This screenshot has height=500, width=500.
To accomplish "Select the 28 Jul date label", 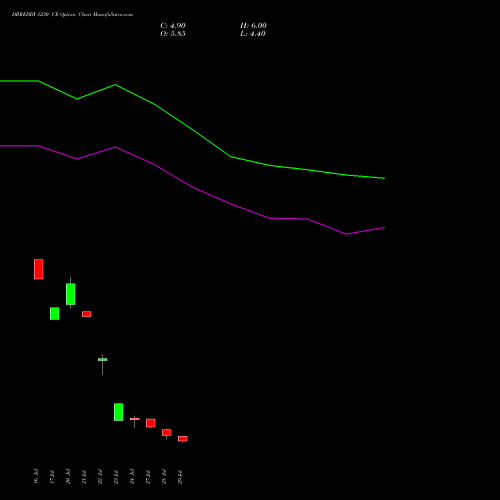I will pyautogui.click(x=164, y=476).
